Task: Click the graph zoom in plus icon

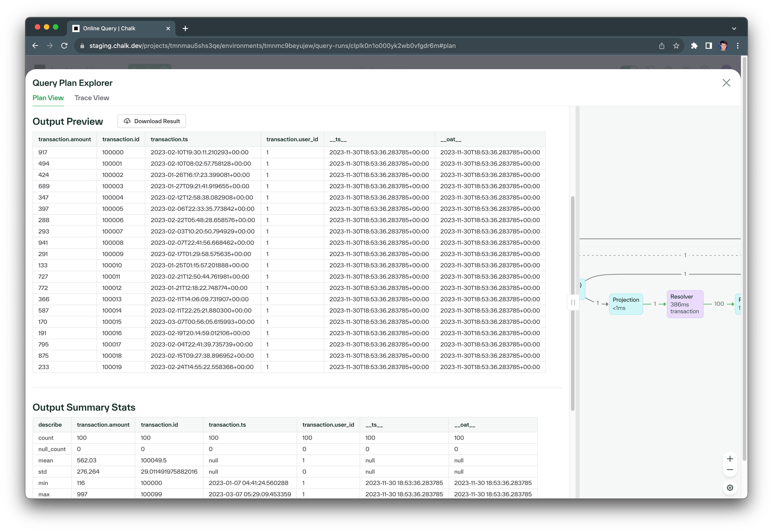Action: click(x=730, y=459)
